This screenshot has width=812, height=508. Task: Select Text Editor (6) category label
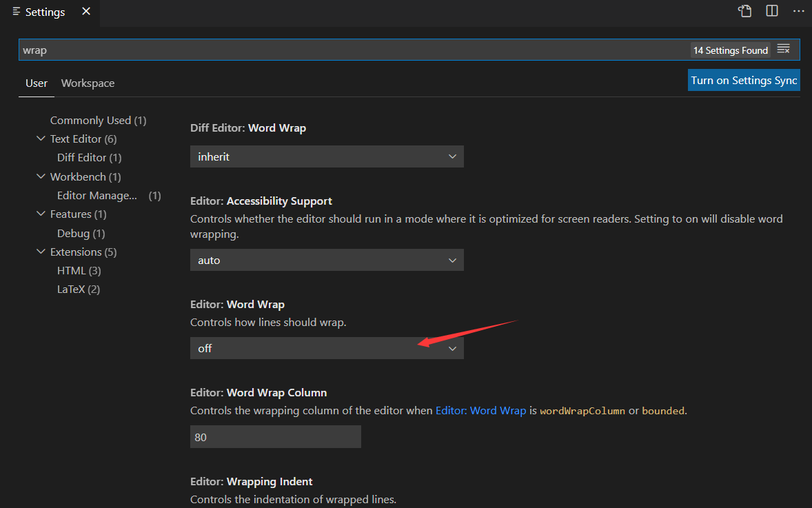click(83, 139)
